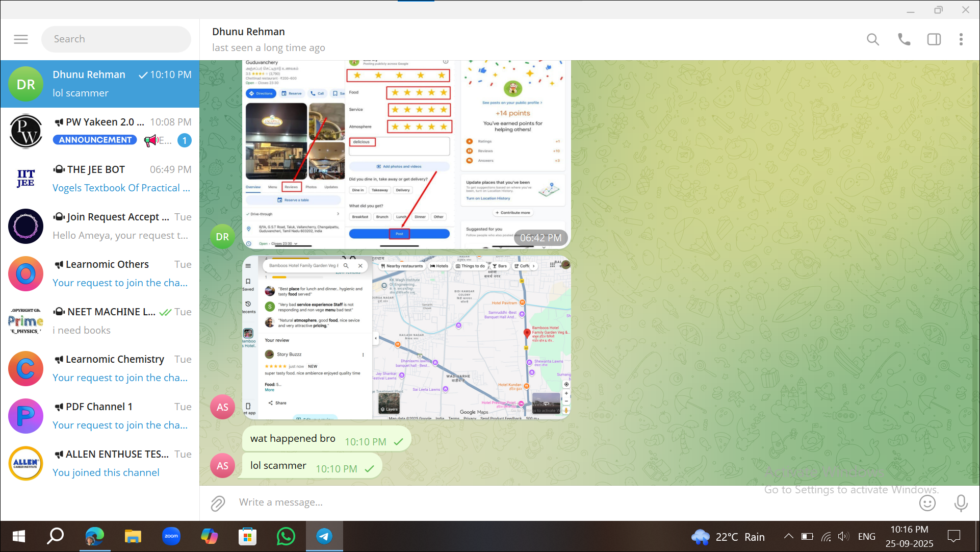
Task: Click the voice message microphone icon
Action: (x=961, y=503)
